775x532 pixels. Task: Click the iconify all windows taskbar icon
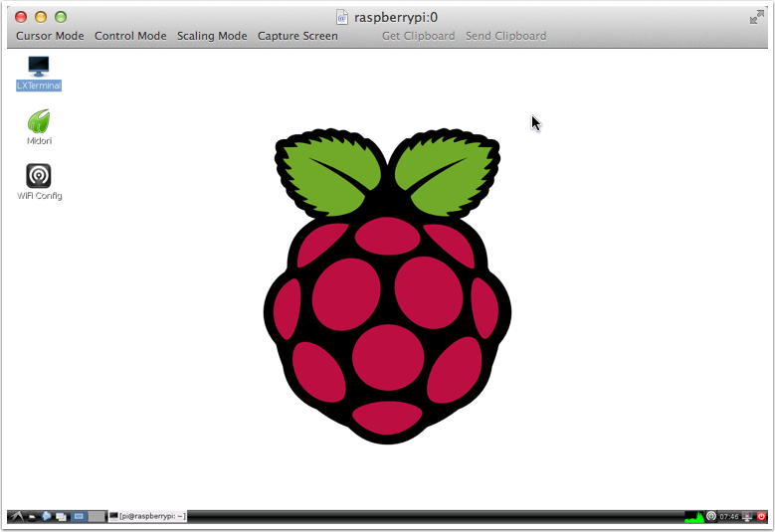tap(61, 517)
